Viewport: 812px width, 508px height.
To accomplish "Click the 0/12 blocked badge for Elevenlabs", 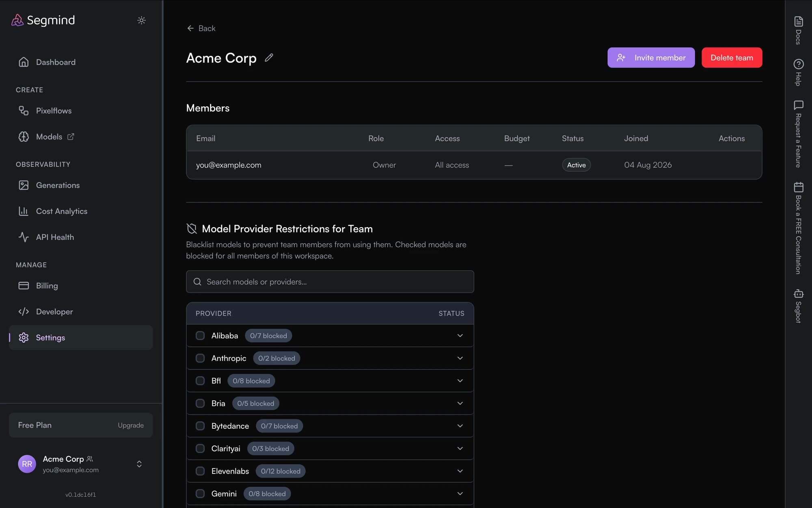I will 281,471.
